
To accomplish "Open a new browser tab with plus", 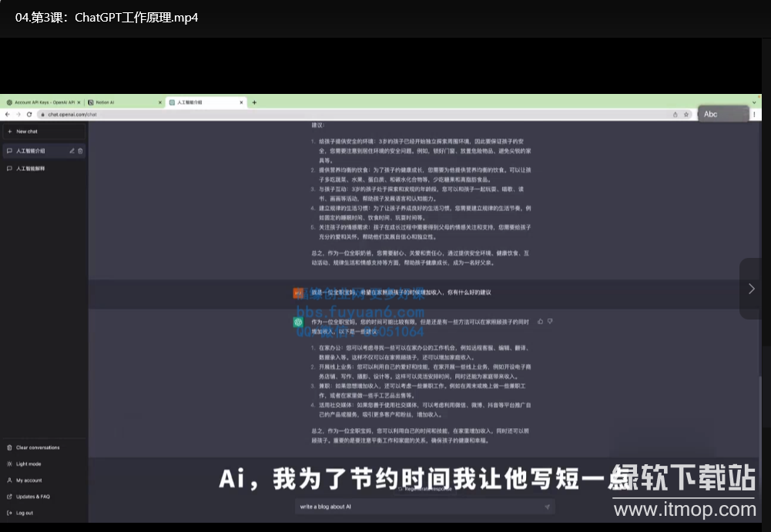I will pos(254,102).
